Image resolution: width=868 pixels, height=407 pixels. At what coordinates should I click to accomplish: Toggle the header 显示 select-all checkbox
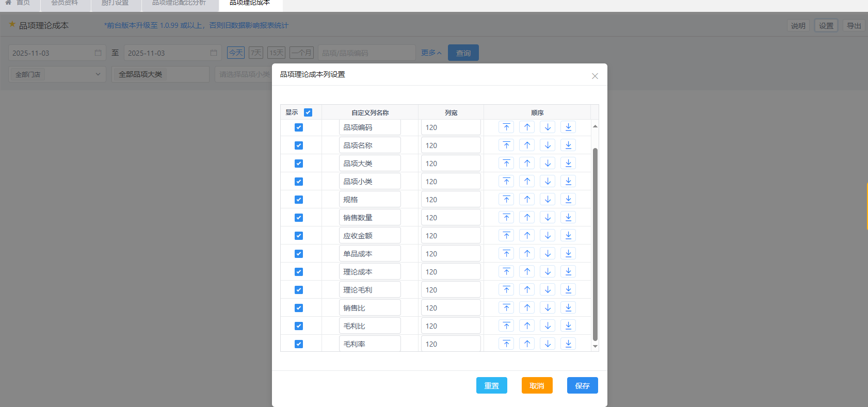pyautogui.click(x=308, y=112)
